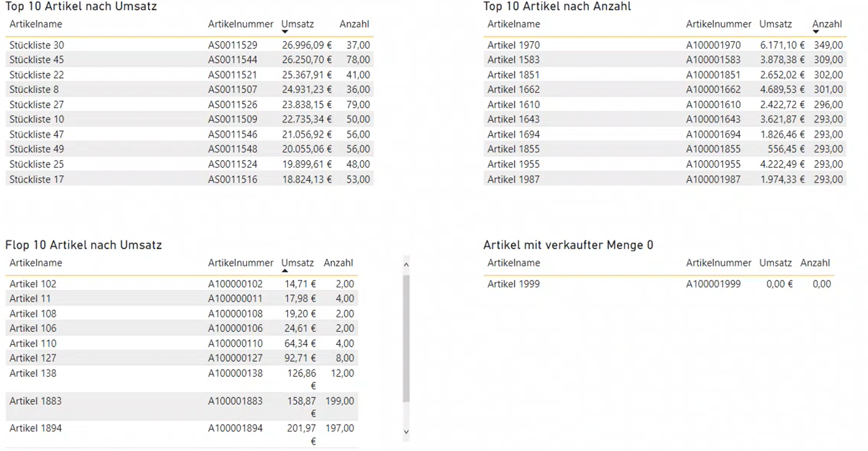This screenshot has width=868, height=451.
Task: Click ascending sort arrow under Umsatz in Flop 10 table
Action: pyautogui.click(x=285, y=270)
